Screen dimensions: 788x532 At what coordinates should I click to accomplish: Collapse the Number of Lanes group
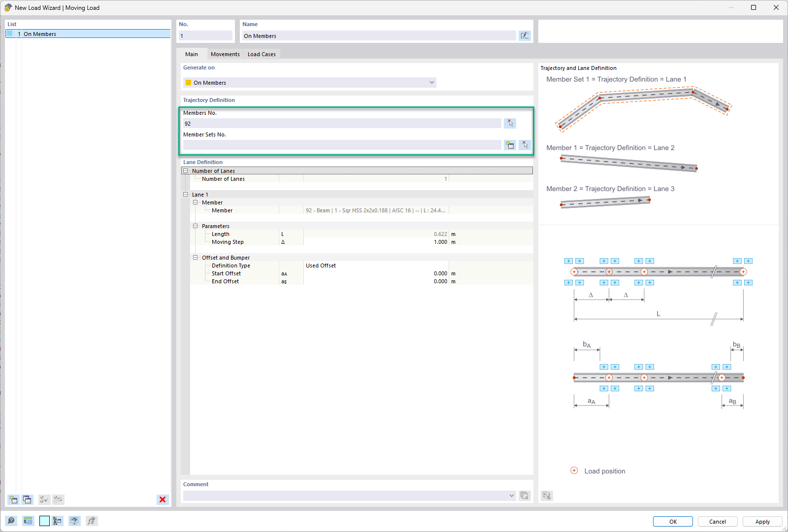[x=185, y=170]
